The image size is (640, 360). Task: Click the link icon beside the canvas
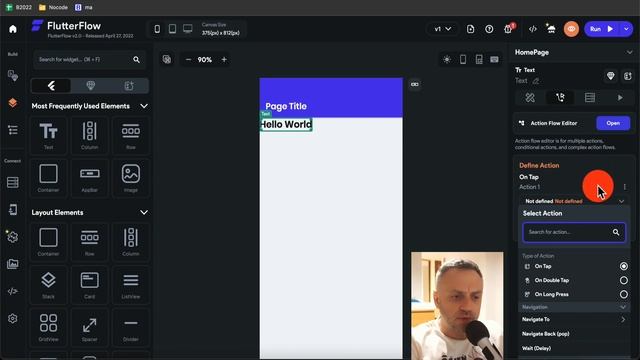415,84
